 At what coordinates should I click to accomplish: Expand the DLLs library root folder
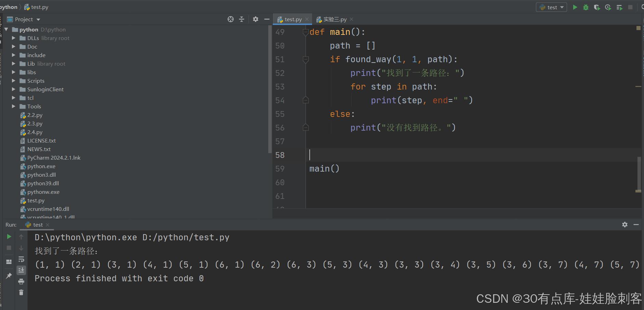coord(14,38)
